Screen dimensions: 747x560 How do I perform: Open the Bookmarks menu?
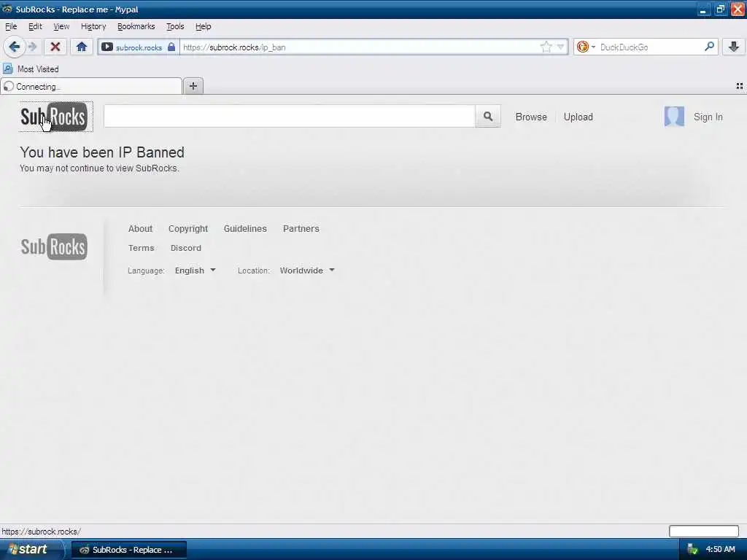click(136, 27)
